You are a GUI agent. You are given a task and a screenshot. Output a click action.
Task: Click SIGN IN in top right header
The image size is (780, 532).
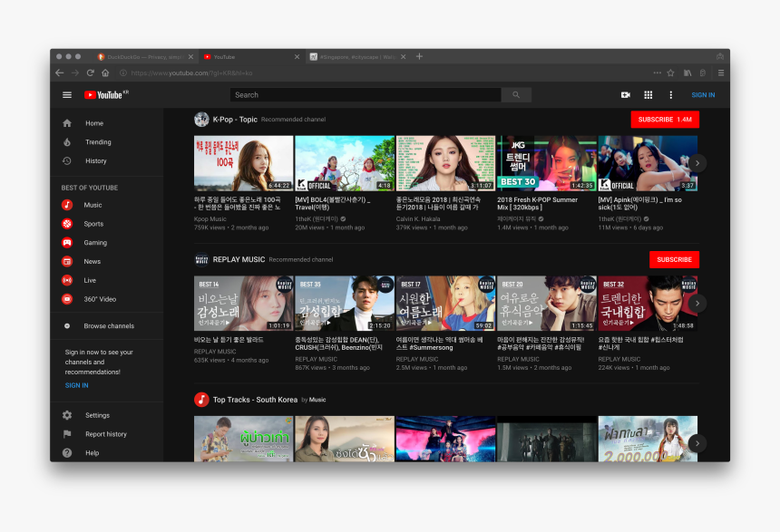703,95
